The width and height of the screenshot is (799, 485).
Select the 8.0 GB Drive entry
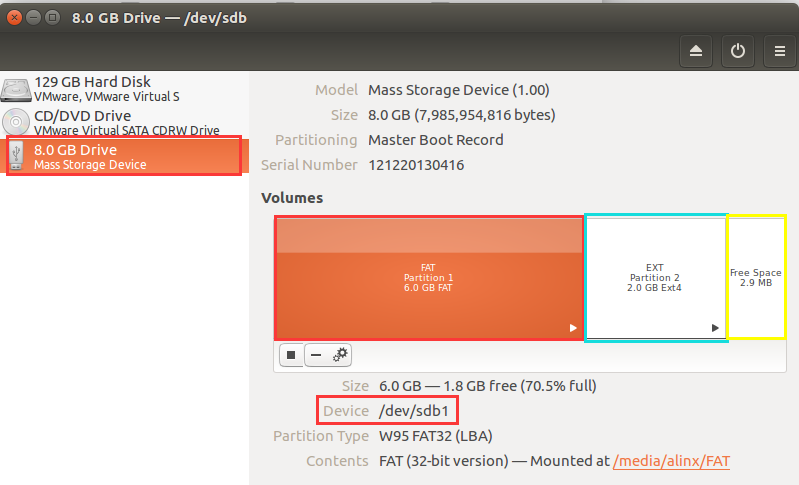coord(124,156)
